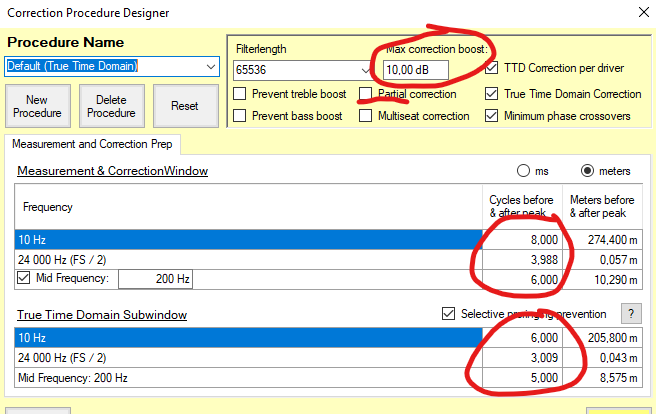This screenshot has width=656, height=414.
Task: Click the 6,000 cycles value in Mid Frequency row
Action: click(544, 279)
